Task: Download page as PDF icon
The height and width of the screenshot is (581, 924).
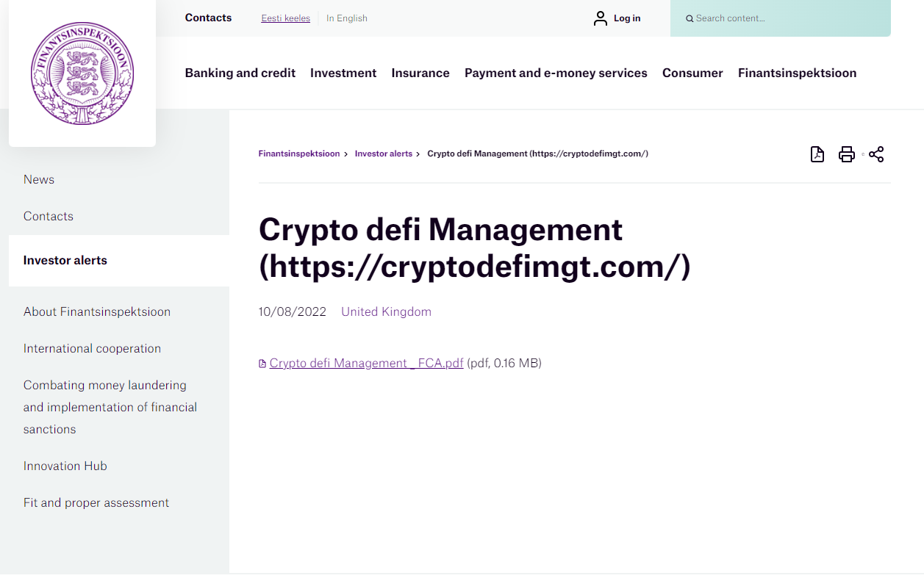Action: tap(817, 154)
